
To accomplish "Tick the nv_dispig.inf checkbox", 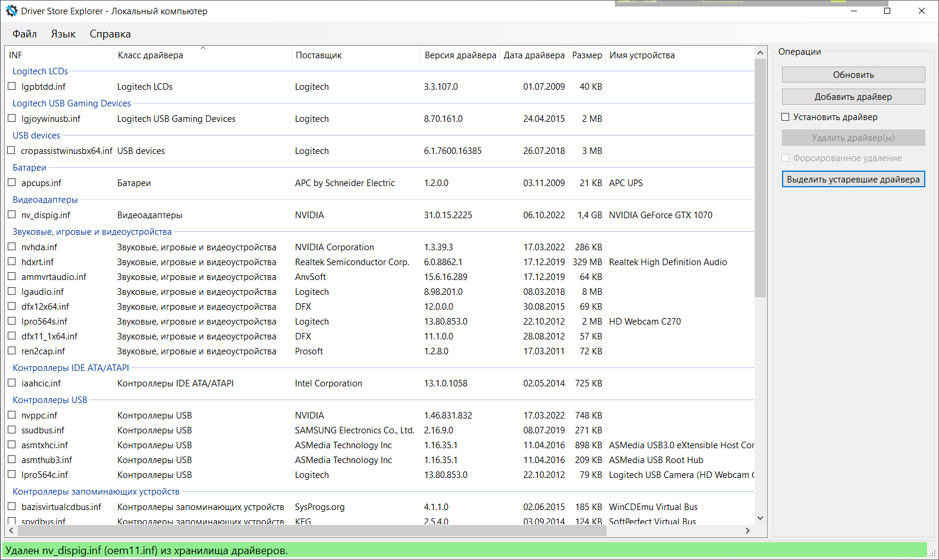I will 12,215.
